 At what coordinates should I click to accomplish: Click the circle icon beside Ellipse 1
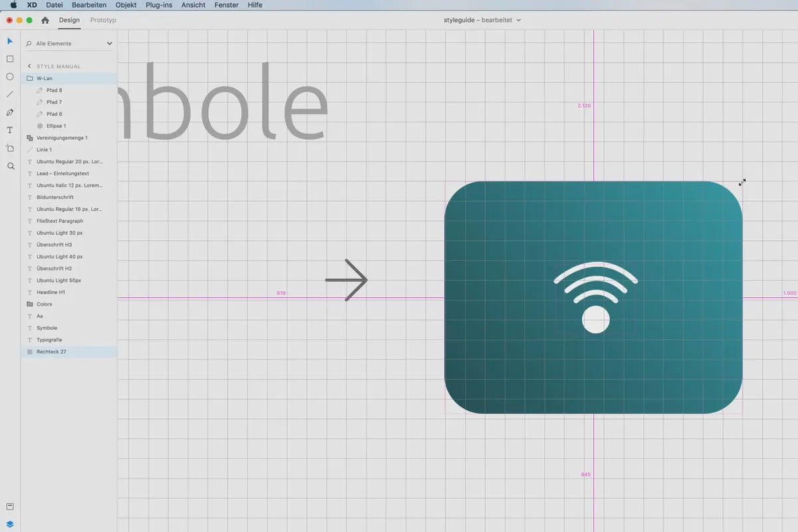(x=40, y=126)
